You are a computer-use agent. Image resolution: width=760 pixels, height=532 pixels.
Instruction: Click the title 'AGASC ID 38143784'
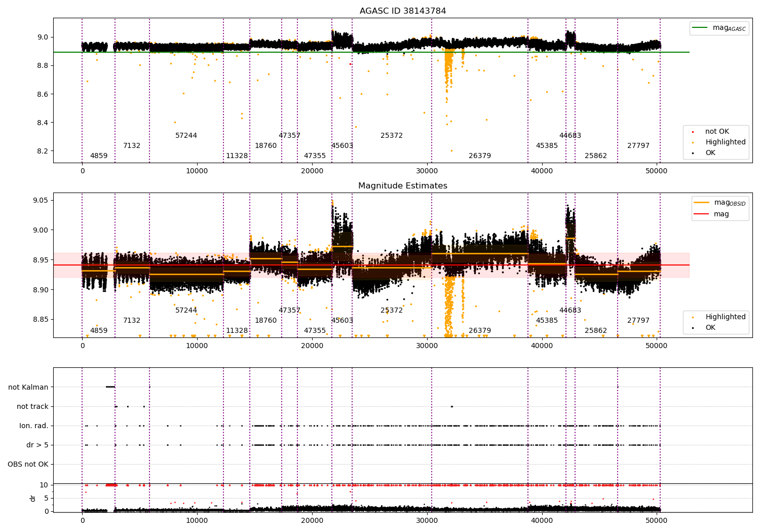(403, 11)
